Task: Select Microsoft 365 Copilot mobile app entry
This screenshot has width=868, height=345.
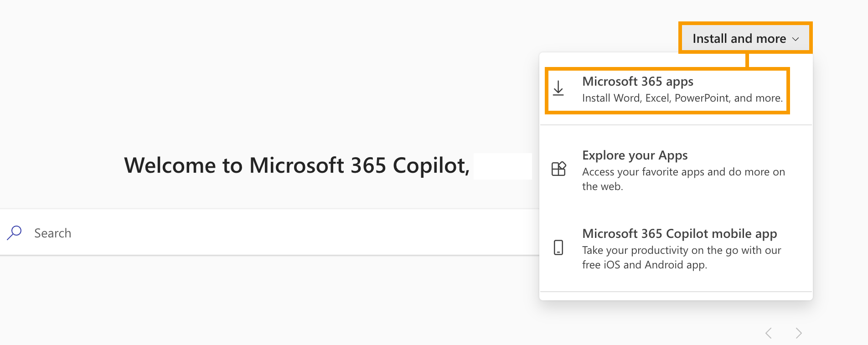Action: (x=676, y=248)
